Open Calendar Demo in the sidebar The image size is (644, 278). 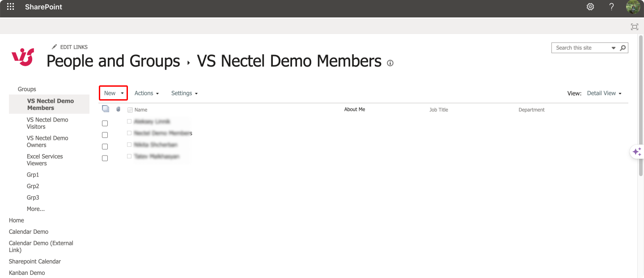point(29,232)
